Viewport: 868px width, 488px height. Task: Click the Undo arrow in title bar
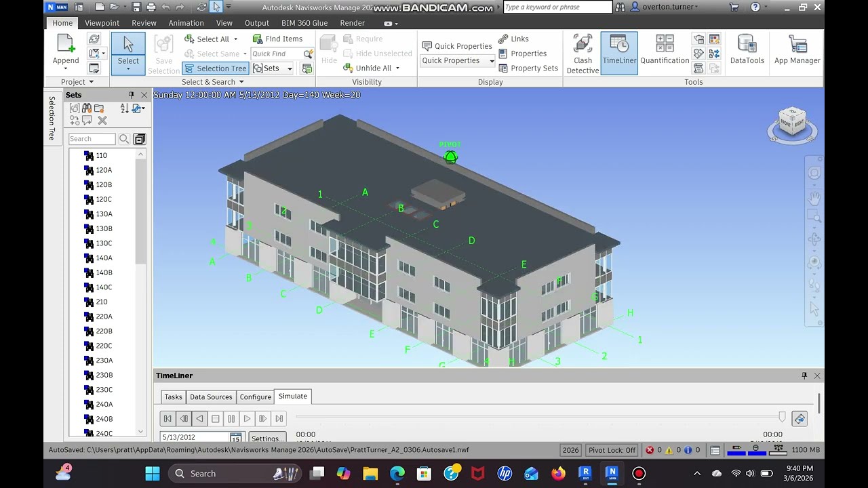tap(165, 7)
